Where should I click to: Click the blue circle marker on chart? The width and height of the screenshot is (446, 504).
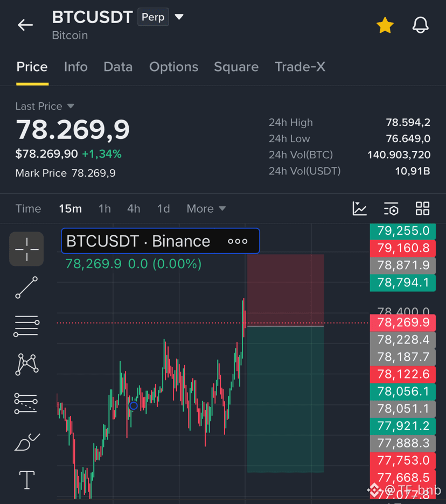[134, 406]
